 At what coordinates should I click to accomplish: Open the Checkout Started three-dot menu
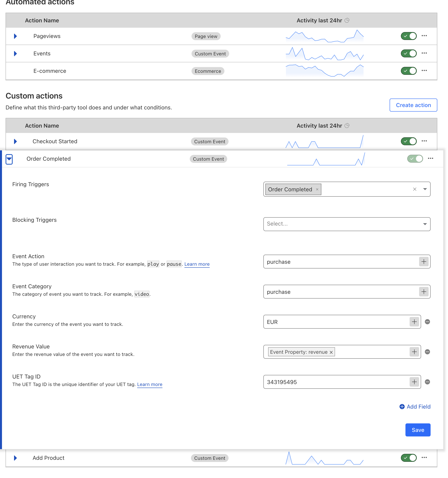(424, 141)
